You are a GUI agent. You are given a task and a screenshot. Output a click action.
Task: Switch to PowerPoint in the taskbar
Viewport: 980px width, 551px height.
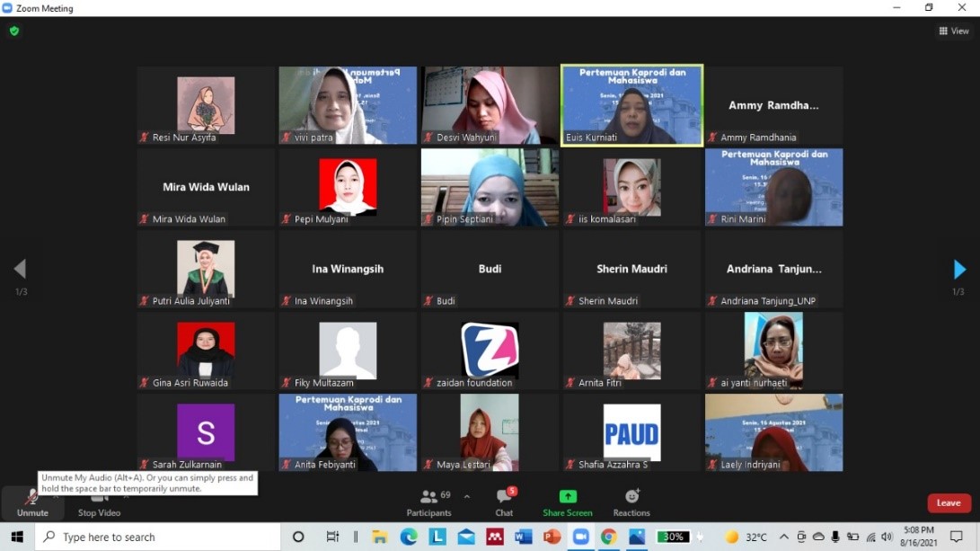pos(552,537)
